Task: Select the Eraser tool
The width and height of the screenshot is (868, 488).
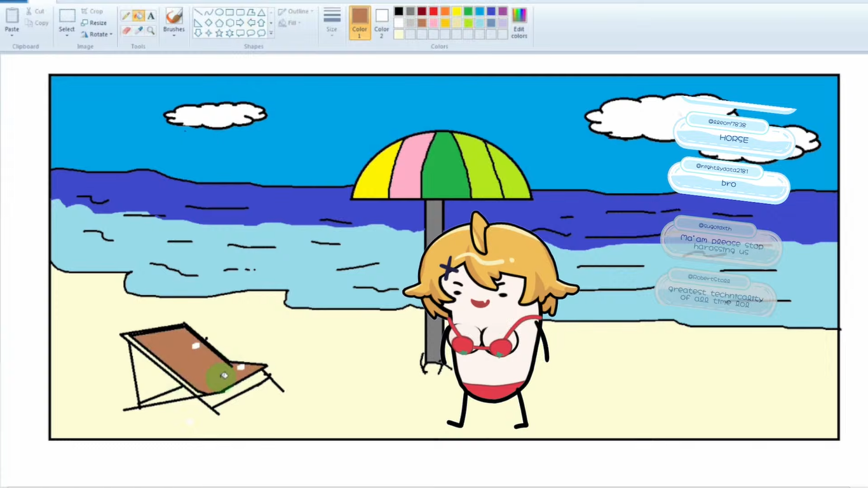Action: [126, 30]
